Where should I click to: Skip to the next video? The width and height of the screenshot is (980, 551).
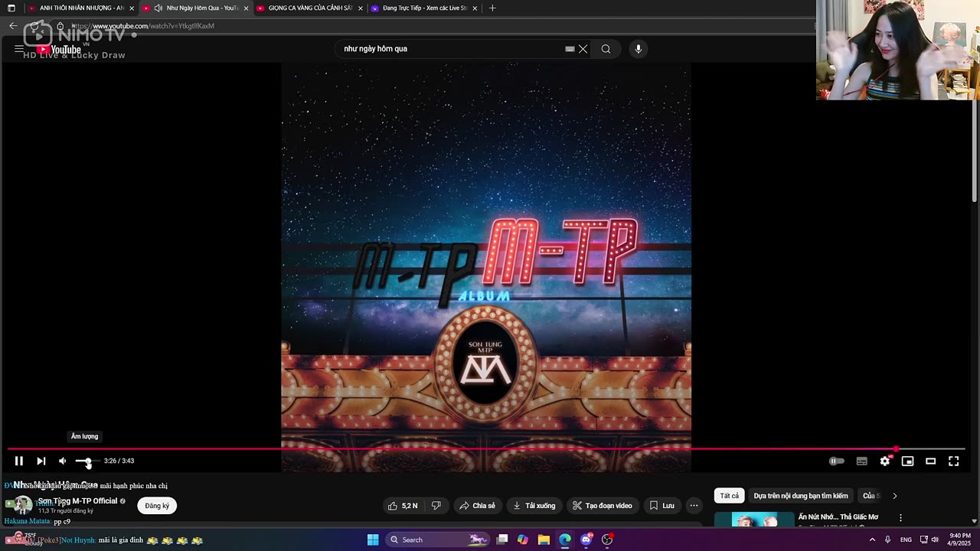tap(41, 461)
